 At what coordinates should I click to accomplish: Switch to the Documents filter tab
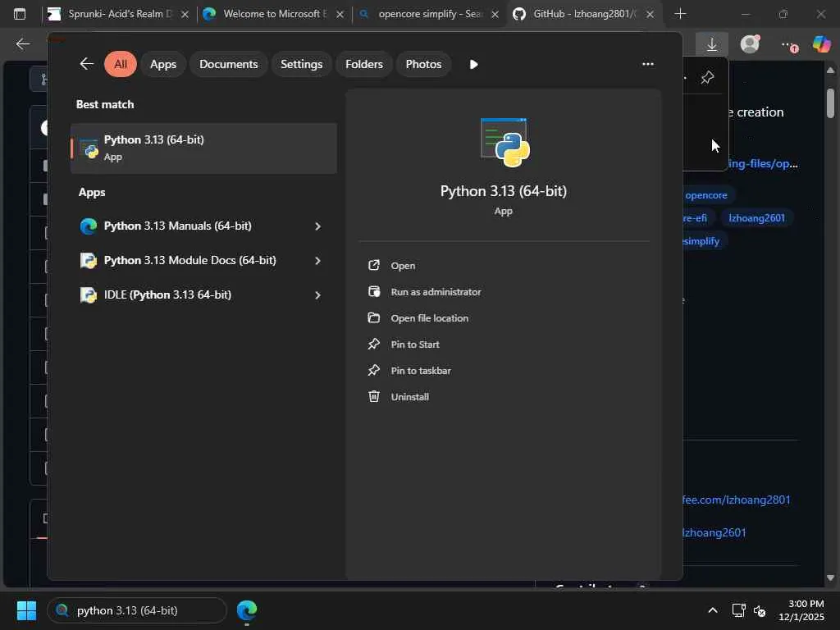[229, 64]
